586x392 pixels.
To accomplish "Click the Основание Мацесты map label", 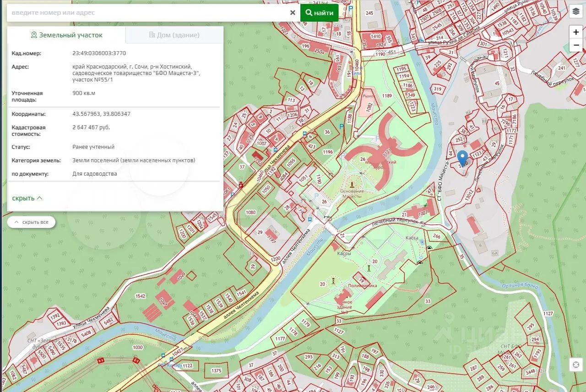I will [x=352, y=193].
